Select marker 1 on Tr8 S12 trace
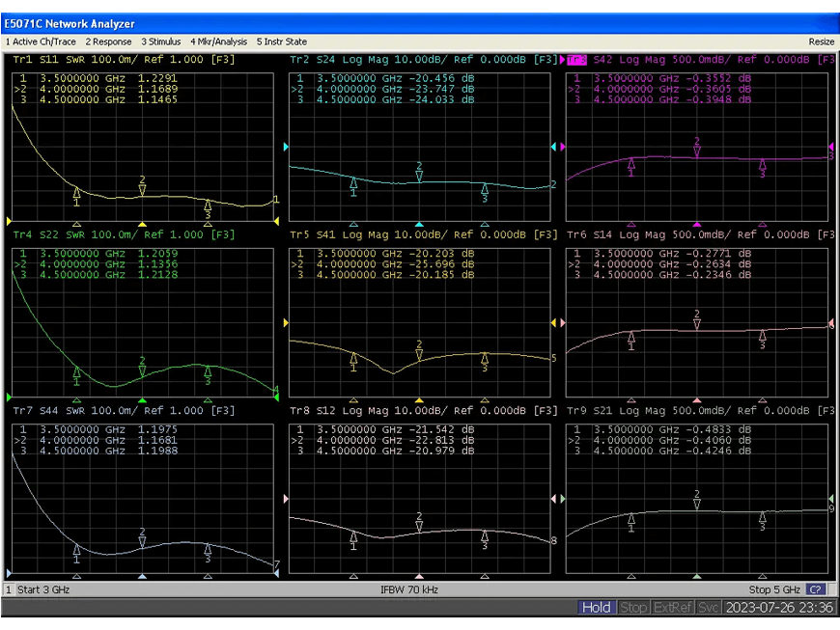The height and width of the screenshot is (630, 840). 353,536
